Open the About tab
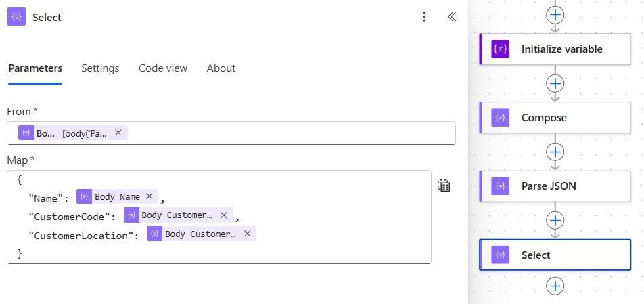644x304 pixels. pyautogui.click(x=221, y=68)
